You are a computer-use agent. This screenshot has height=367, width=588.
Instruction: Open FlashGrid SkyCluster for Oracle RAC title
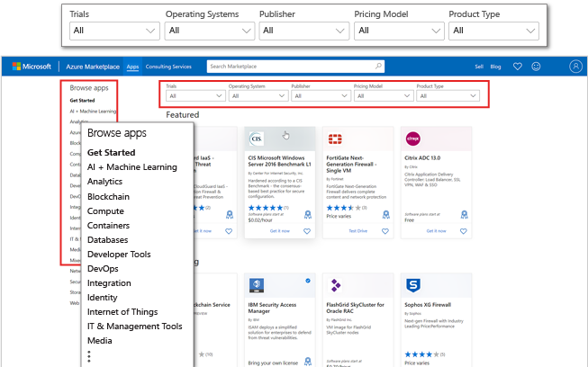pos(355,308)
